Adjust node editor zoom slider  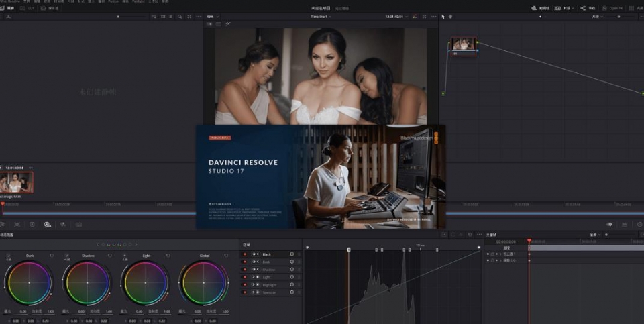point(619,17)
